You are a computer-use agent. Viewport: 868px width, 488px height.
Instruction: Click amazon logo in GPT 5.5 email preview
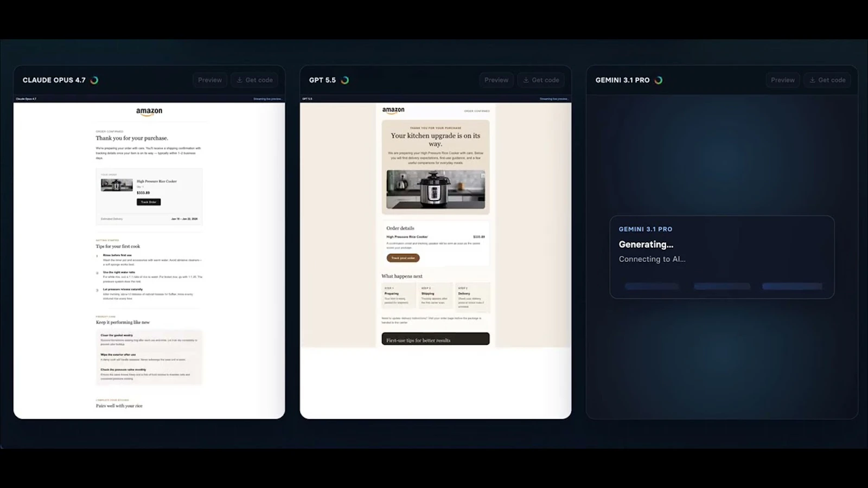(x=393, y=110)
